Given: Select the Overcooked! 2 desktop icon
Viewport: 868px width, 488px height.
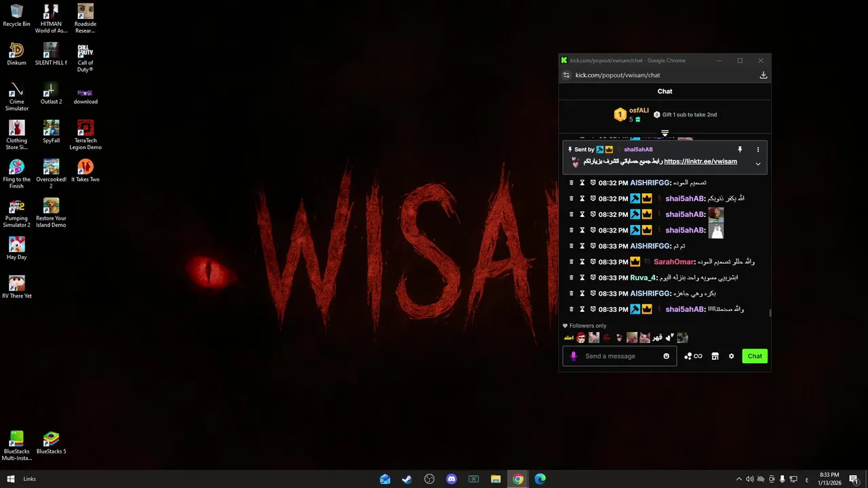Looking at the screenshot, I should click(51, 174).
